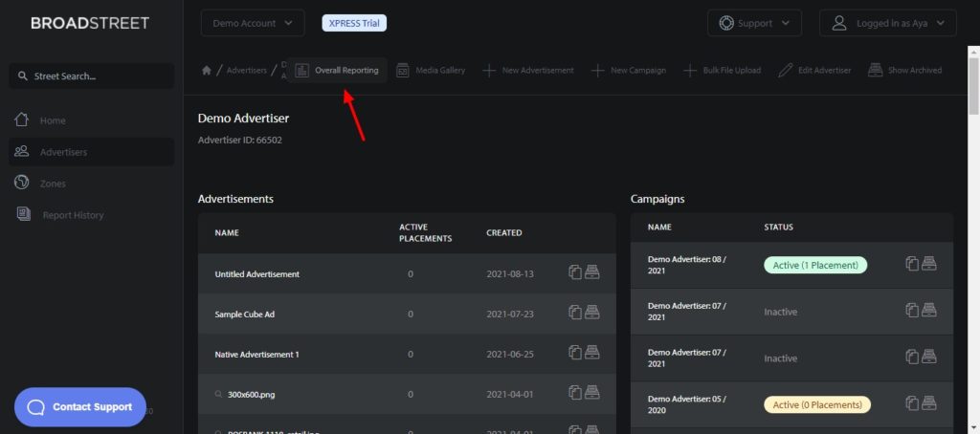The width and height of the screenshot is (980, 434).
Task: Click the 2021-08-13 created date
Action: click(510, 274)
